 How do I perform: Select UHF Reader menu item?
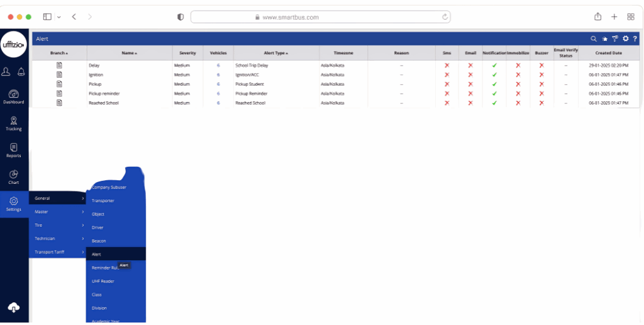click(103, 281)
